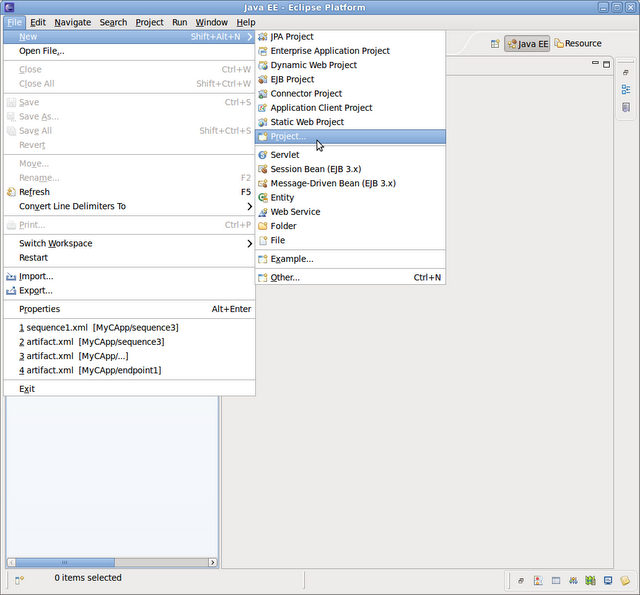
Task: Open Properties from File menu
Action: click(x=129, y=309)
